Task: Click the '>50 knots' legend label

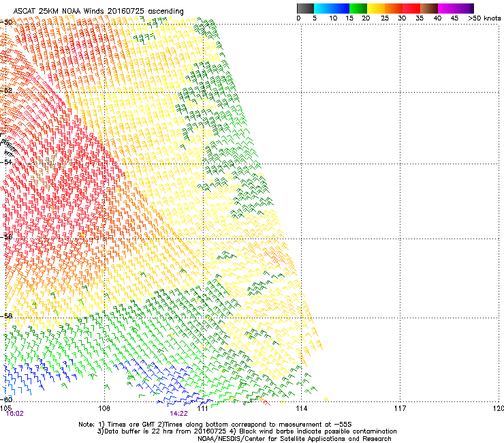Action: (x=484, y=18)
